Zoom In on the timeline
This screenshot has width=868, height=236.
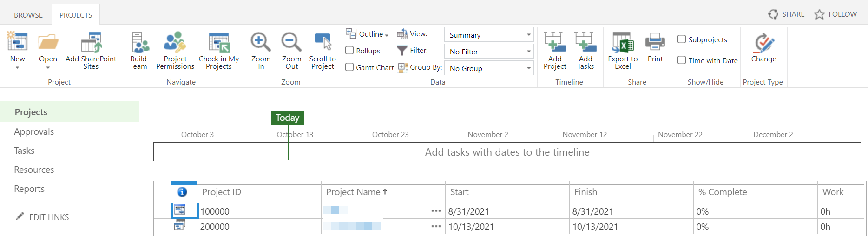pos(261,50)
